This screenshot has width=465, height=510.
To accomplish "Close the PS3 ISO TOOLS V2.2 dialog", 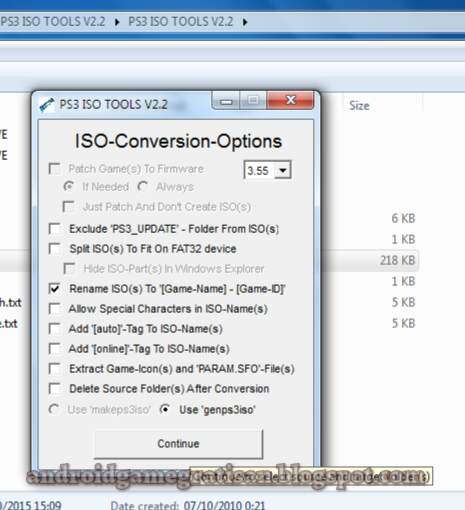I will pos(290,100).
